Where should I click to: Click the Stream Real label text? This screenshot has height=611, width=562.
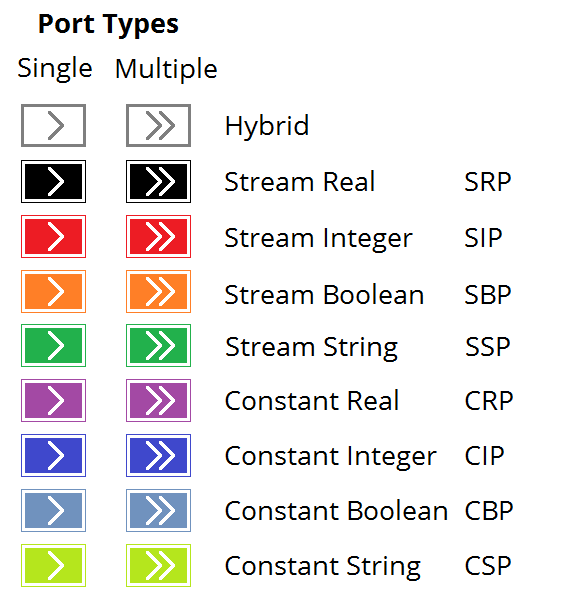(x=300, y=182)
